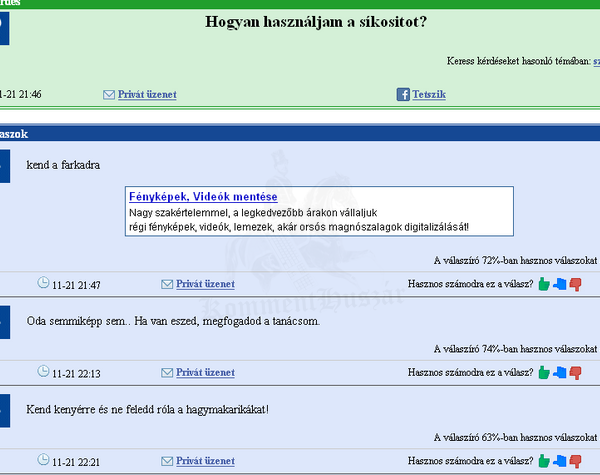
Task: Give the 22:21 answer a red thumbs-down
Action: click(575, 461)
